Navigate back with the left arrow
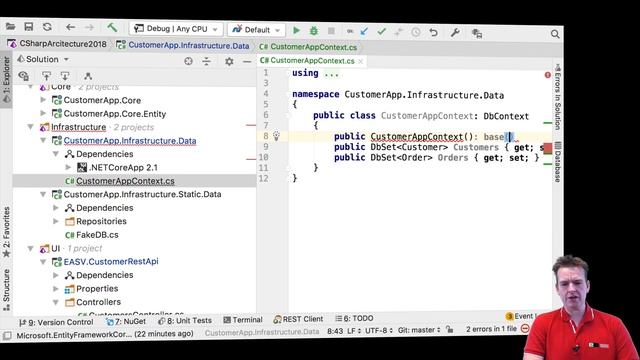Screen dimensions: 640x360 tap(70, 27)
